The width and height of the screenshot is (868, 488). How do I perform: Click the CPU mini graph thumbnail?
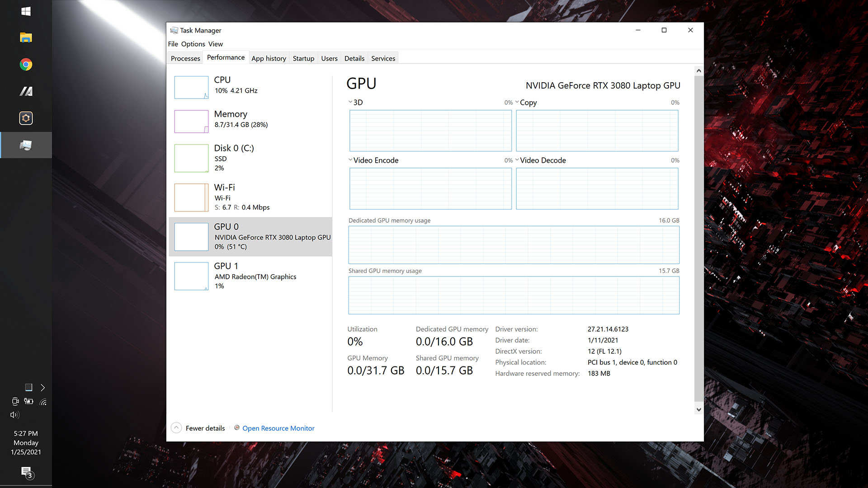pos(191,87)
